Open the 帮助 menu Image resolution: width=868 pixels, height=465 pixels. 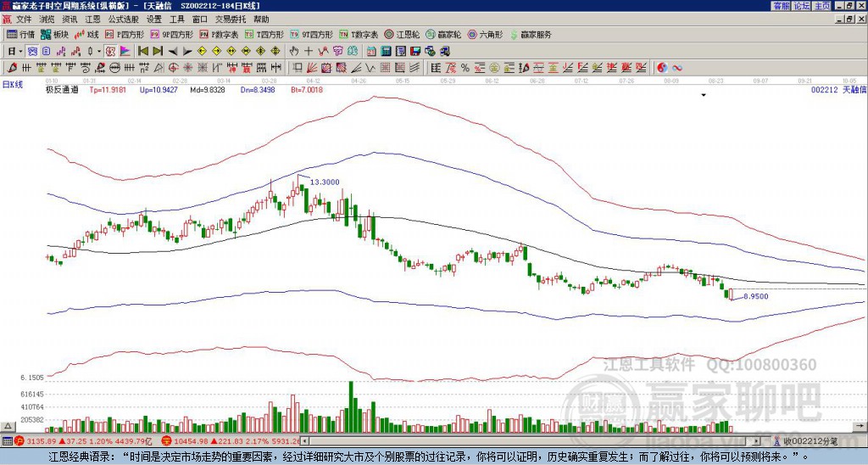point(261,20)
